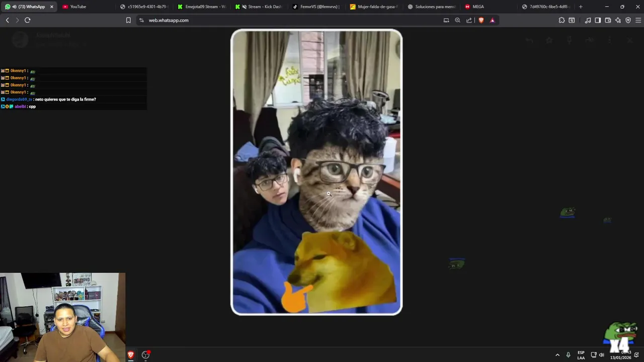Open the Brave VPN shield icon
Image resolution: width=644 pixels, height=362 pixels.
pyautogui.click(x=628, y=20)
